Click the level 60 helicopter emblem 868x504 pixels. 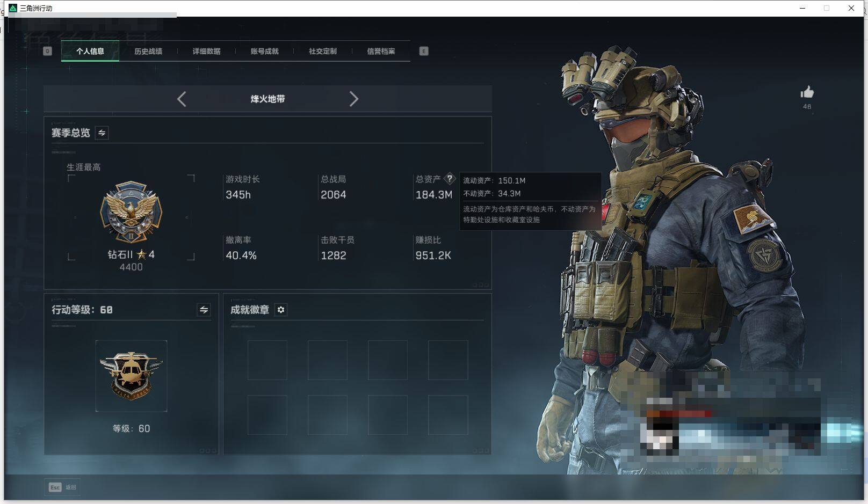[131, 376]
